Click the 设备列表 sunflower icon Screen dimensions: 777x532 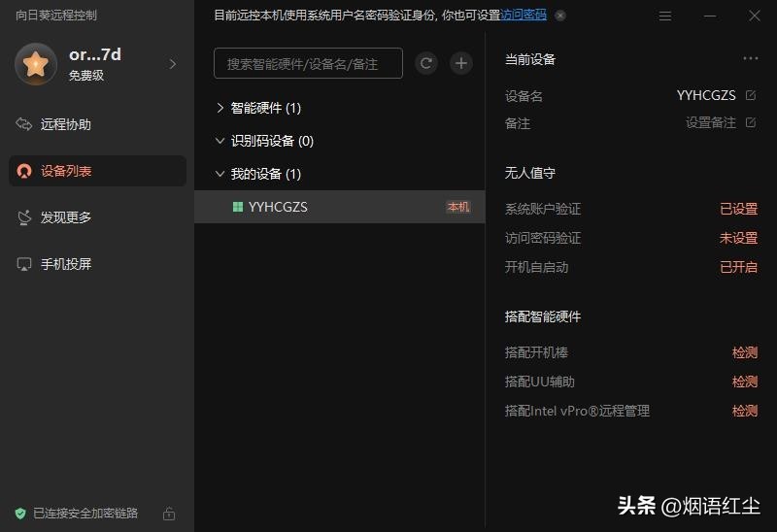click(23, 171)
